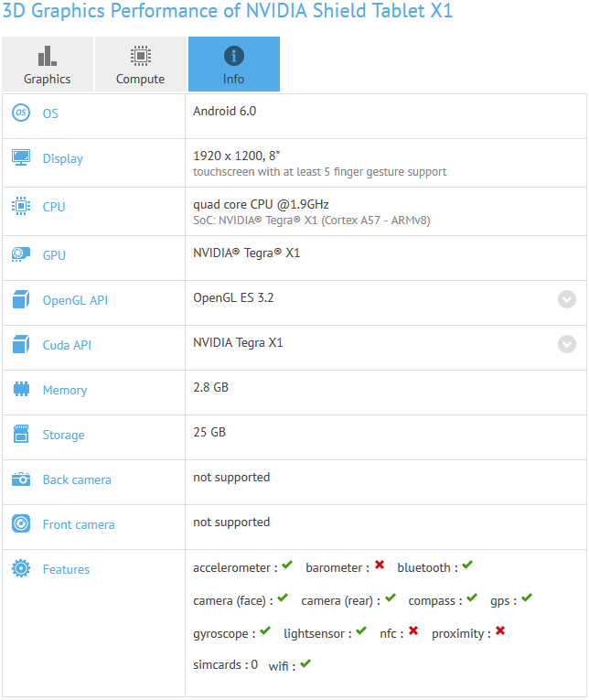Click the Display monitor icon

tap(21, 158)
